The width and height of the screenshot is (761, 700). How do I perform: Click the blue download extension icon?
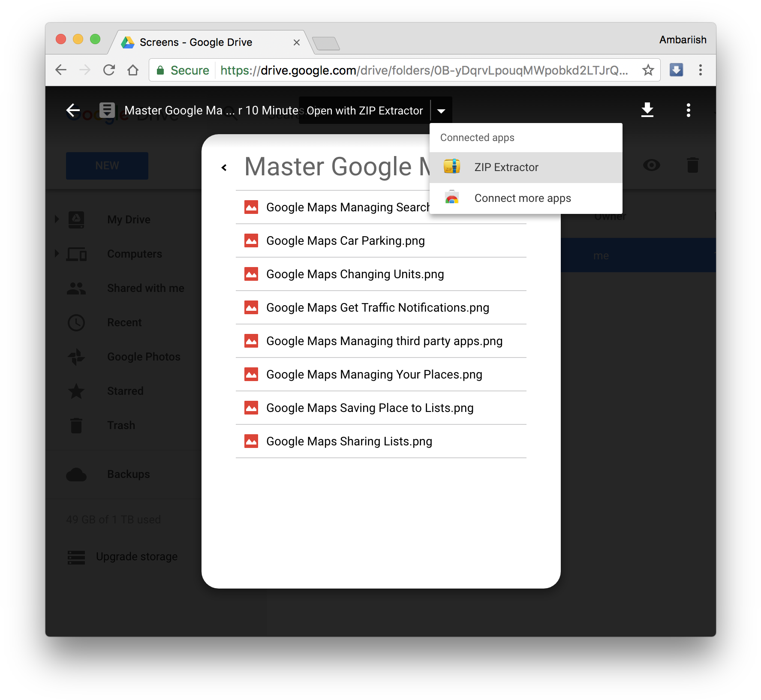(x=676, y=70)
